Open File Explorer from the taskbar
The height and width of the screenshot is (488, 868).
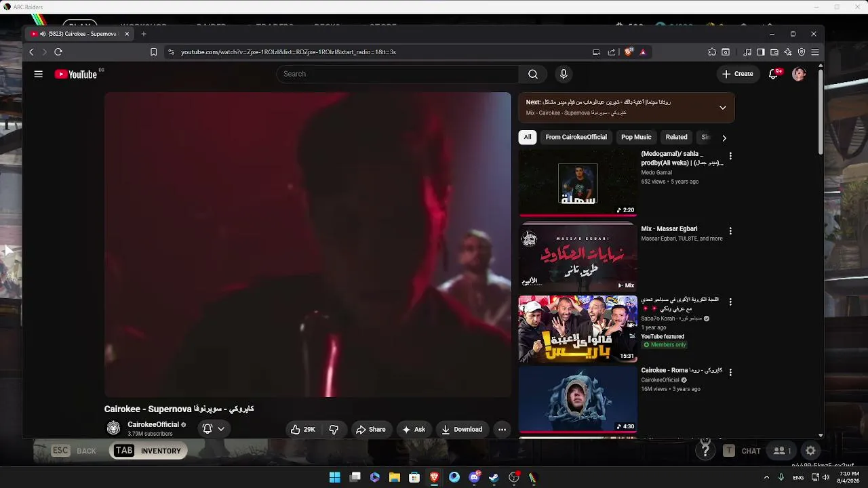394,477
